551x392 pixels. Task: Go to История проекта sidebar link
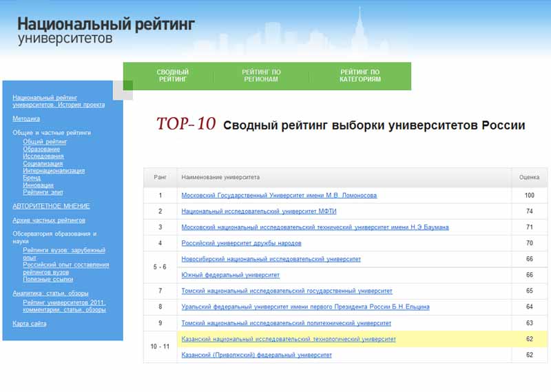point(59,101)
